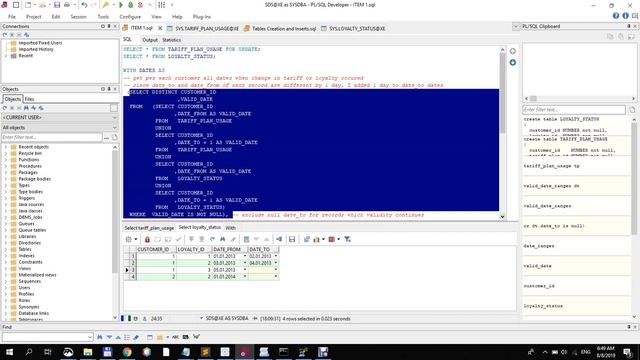Switch to the Statistics tab
This screenshot has width=640, height=360.
coord(171,40)
